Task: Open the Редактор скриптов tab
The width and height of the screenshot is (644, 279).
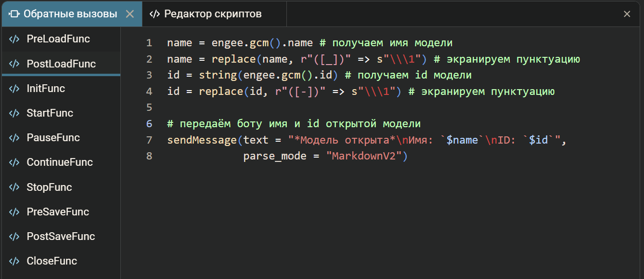Action: pos(213,14)
